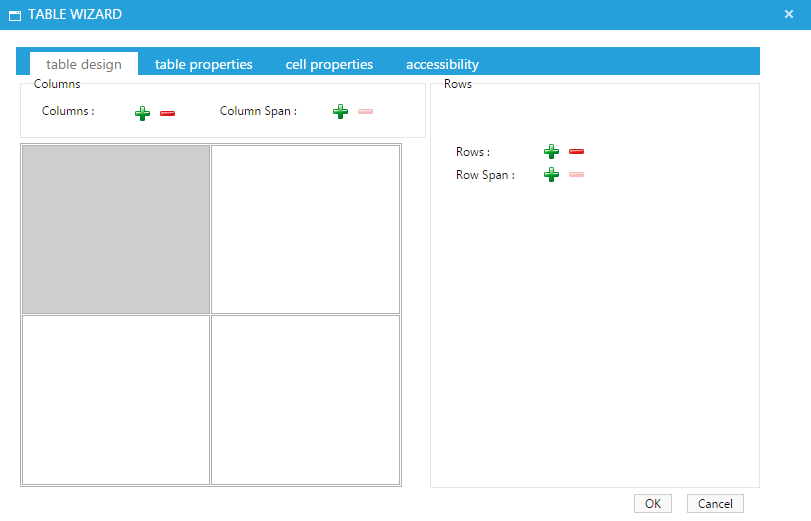Select the table design tab
Screen dimensions: 811x521
point(84,64)
